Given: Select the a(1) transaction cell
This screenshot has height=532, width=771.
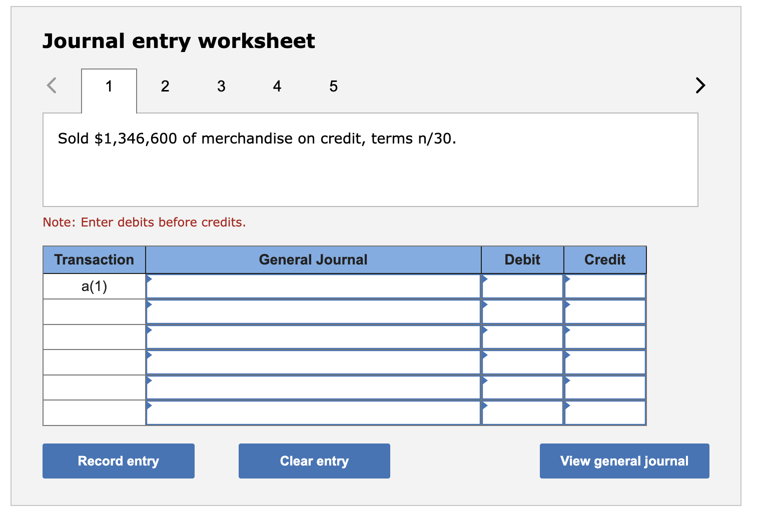Looking at the screenshot, I should click(94, 285).
